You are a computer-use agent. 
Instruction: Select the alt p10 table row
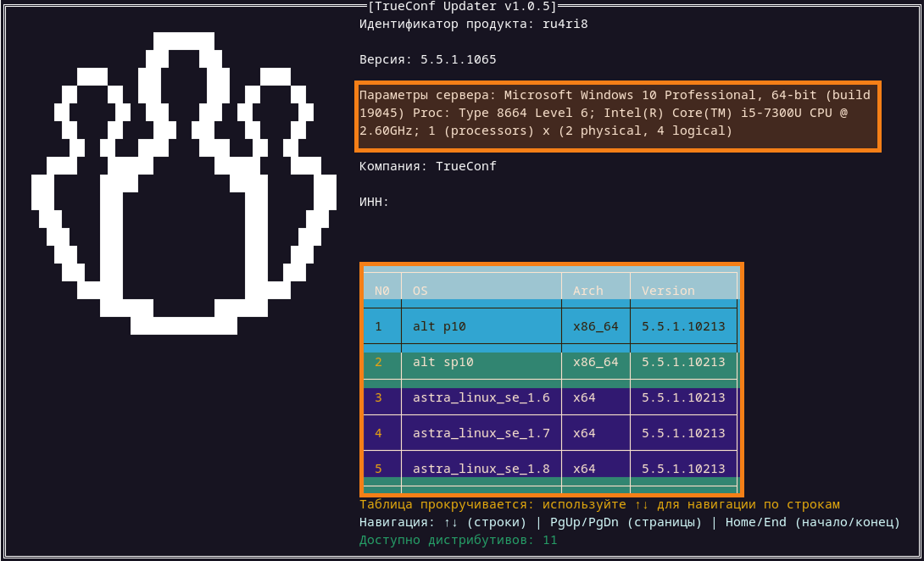click(550, 326)
